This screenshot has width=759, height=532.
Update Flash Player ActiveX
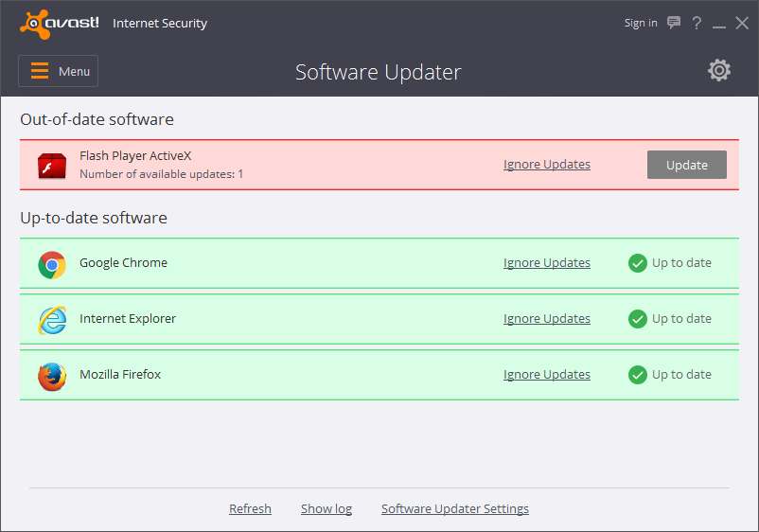pyautogui.click(x=686, y=165)
